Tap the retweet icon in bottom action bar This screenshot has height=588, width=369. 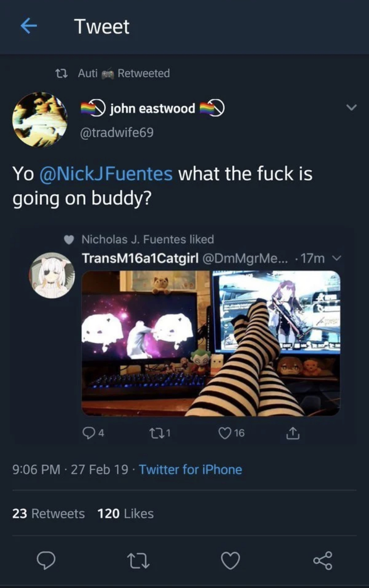(139, 560)
